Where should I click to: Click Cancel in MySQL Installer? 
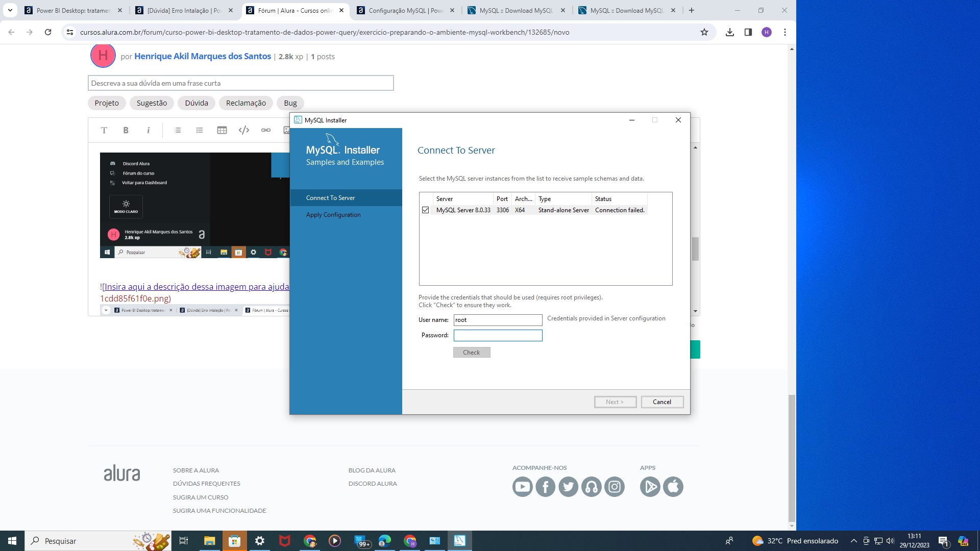662,402
